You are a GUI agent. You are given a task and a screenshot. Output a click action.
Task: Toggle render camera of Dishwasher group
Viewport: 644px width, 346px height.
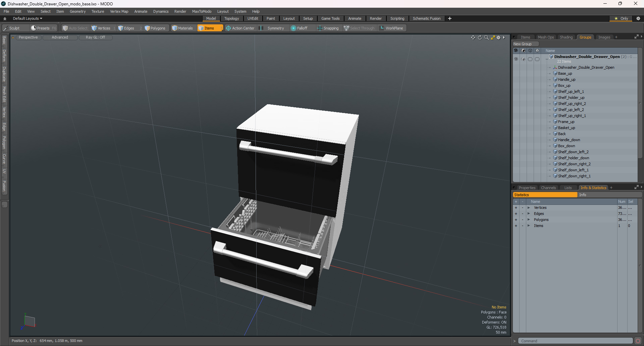(x=523, y=59)
